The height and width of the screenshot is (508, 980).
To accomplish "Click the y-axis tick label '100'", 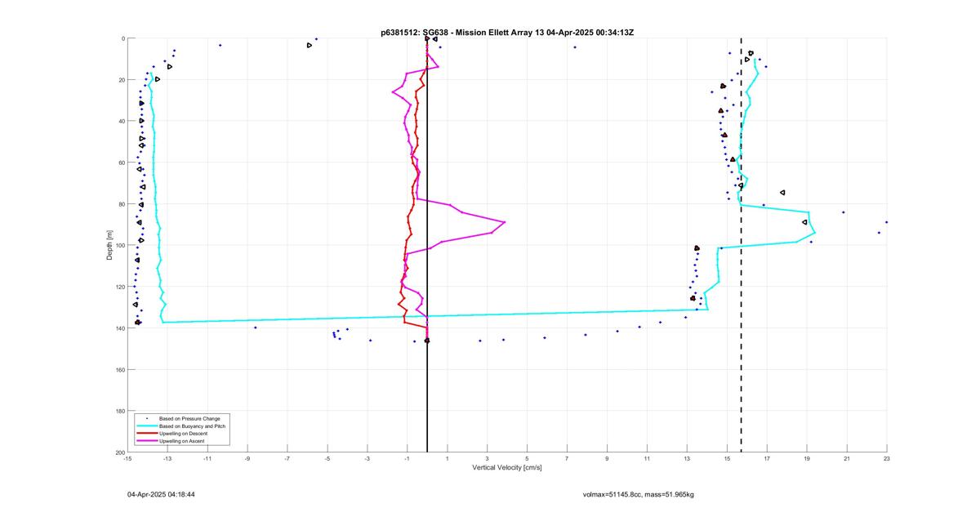I will [119, 245].
